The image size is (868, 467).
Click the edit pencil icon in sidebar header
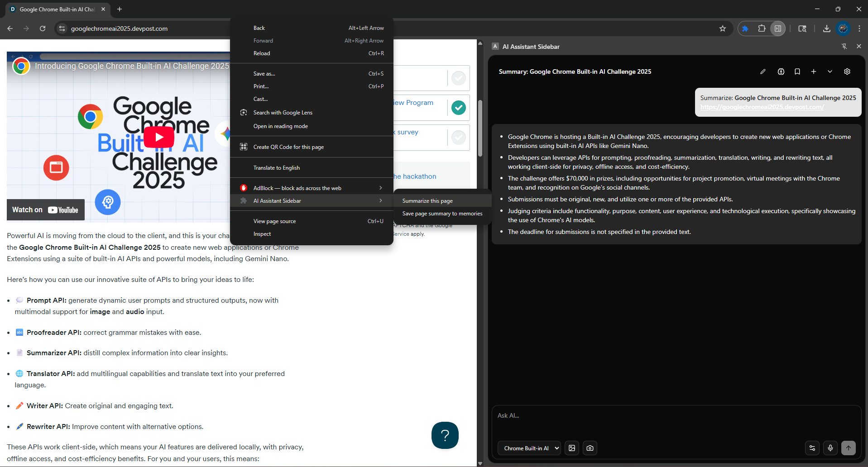763,71
